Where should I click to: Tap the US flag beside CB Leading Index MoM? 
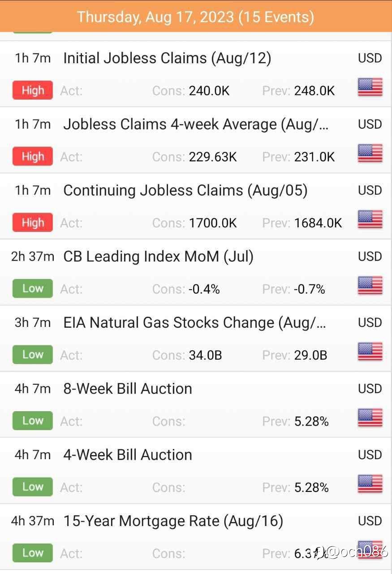click(x=370, y=286)
